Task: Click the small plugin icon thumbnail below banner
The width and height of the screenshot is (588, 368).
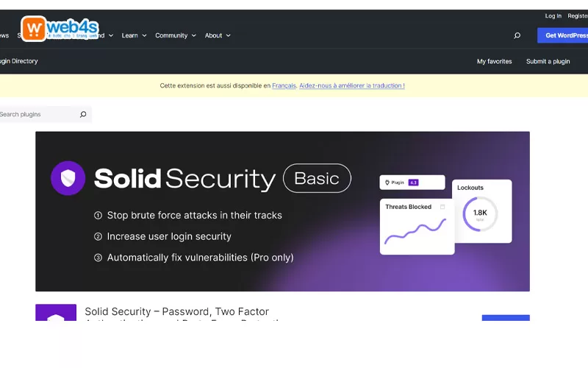Action: point(56,313)
